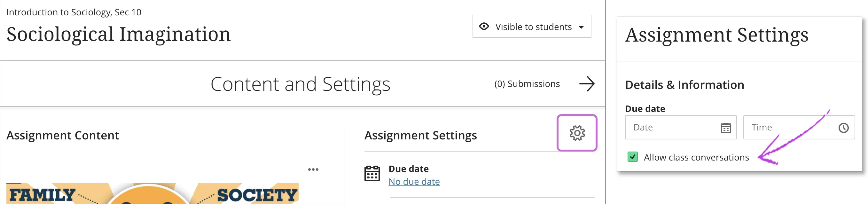Click the eye visibility icon
Screen dimensions: 868x204
tap(484, 26)
